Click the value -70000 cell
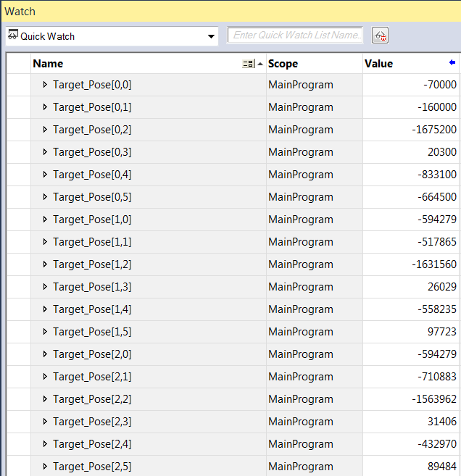This screenshot has width=461, height=476. [x=411, y=85]
